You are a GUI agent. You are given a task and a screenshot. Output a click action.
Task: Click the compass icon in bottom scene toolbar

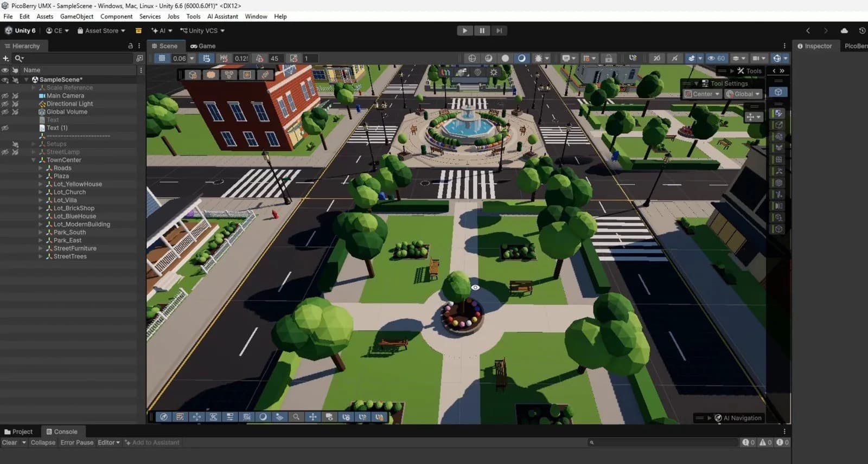(x=163, y=417)
